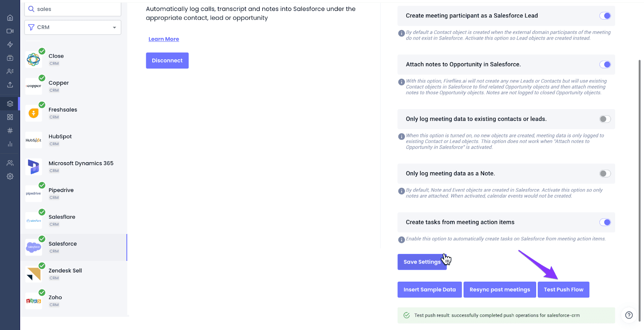The height and width of the screenshot is (330, 644).
Task: Open the settings gear icon
Action: 10,176
